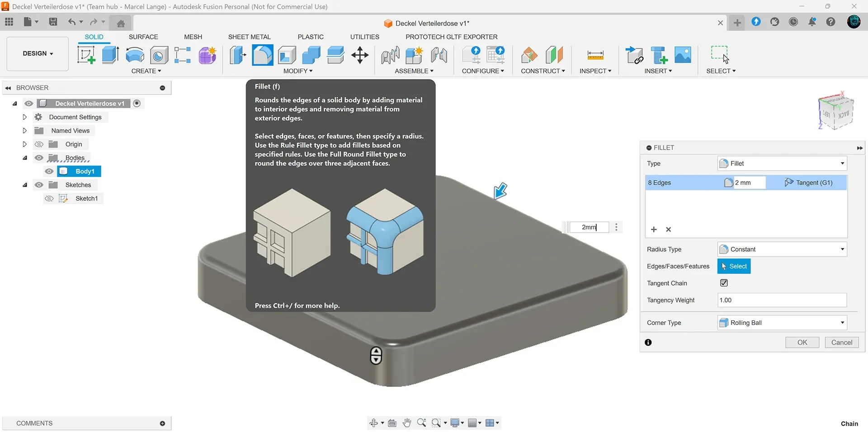The height and width of the screenshot is (432, 868).
Task: Select the Create Sketch tool
Action: pos(86,55)
